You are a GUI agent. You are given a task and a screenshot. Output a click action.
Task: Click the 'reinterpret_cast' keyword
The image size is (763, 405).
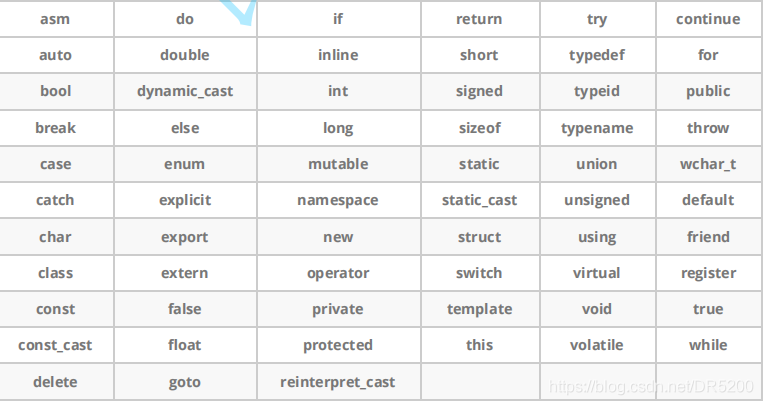click(338, 382)
